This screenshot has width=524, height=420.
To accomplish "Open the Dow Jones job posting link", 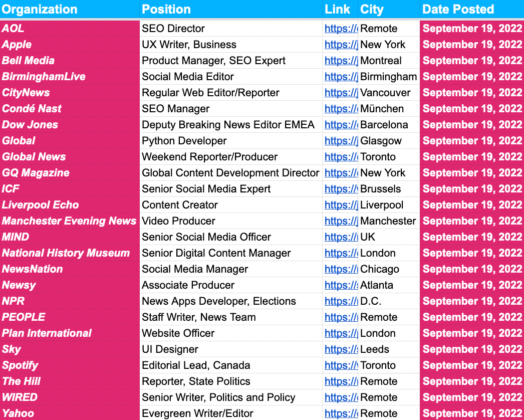I will [x=341, y=125].
